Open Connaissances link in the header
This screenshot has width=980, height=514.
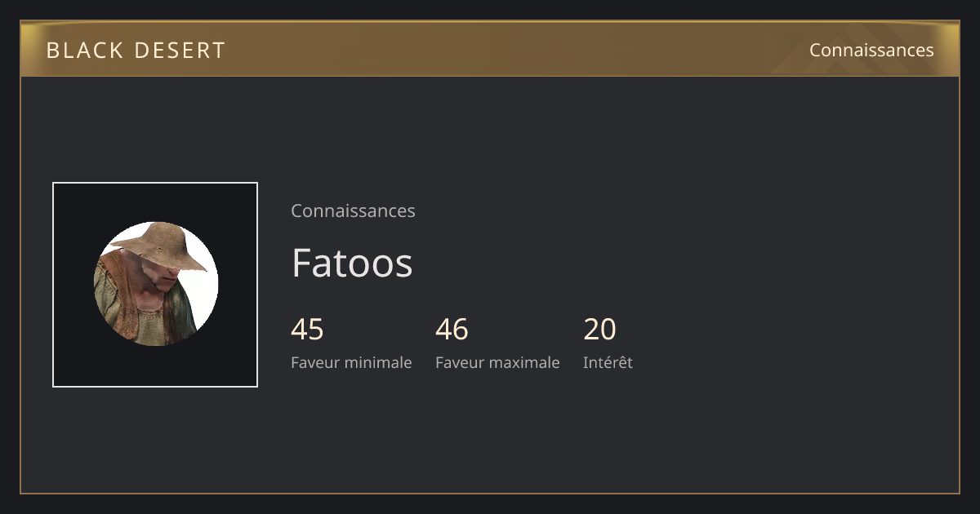point(871,50)
